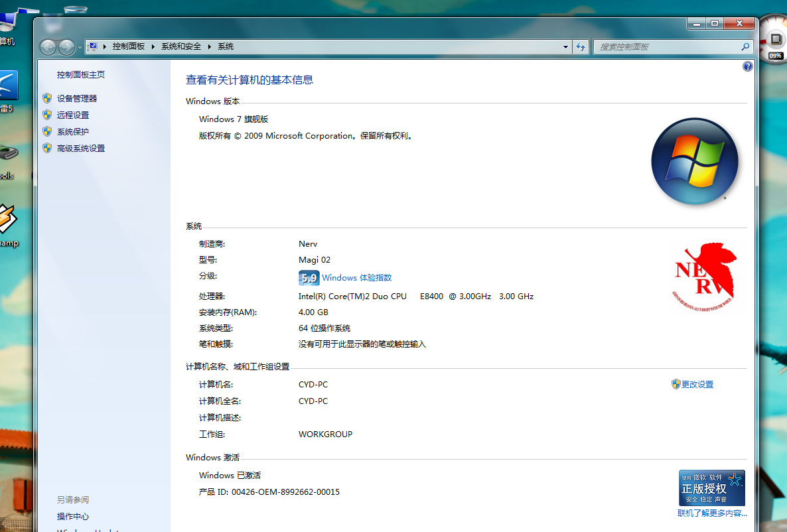Screen dimensions: 787x532
Task: Click Windows 7 旗舰版 edition text
Action: click(234, 119)
